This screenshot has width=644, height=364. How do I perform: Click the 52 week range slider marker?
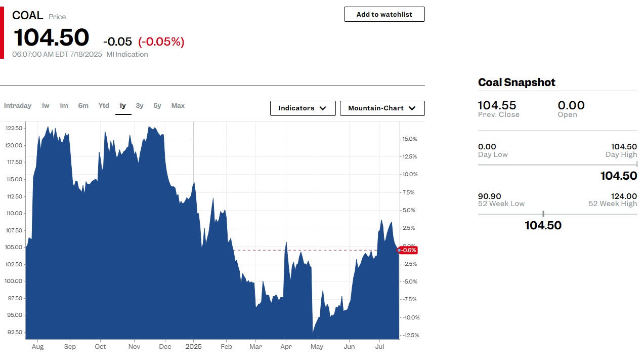click(543, 214)
